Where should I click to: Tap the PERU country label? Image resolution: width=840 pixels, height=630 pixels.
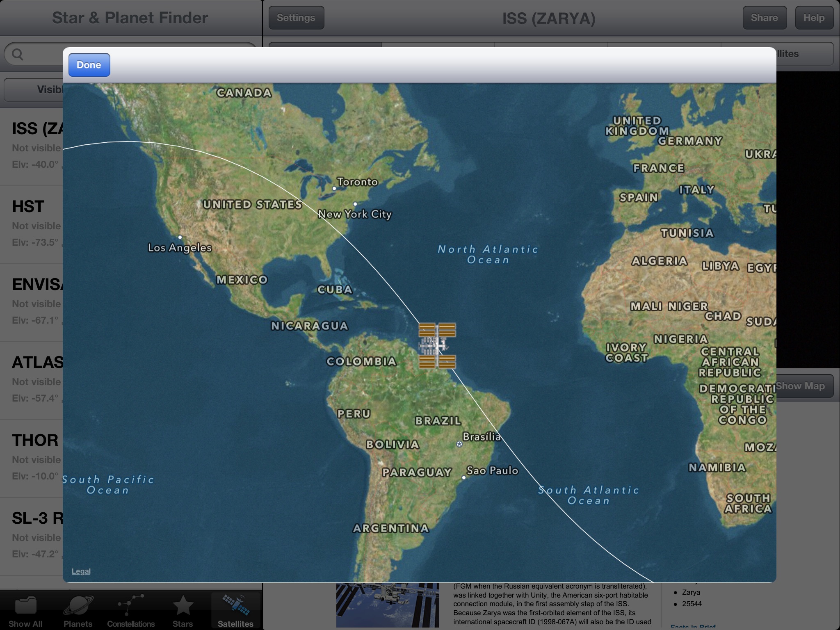(354, 414)
